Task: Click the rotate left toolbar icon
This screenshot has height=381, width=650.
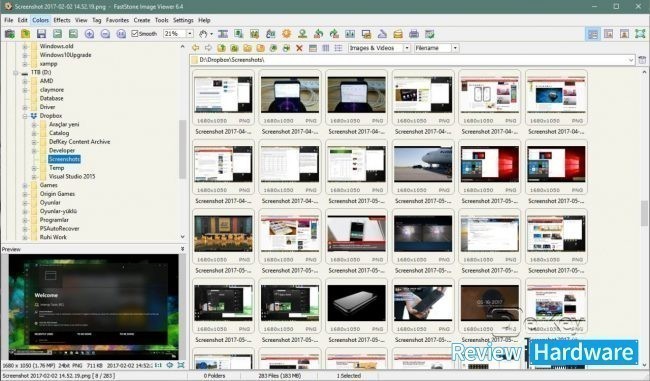Action: pos(318,34)
